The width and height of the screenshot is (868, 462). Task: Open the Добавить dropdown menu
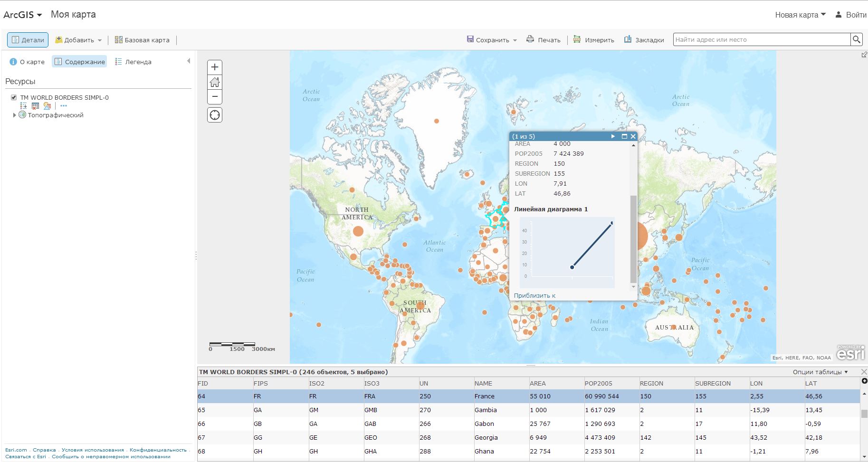click(x=78, y=40)
